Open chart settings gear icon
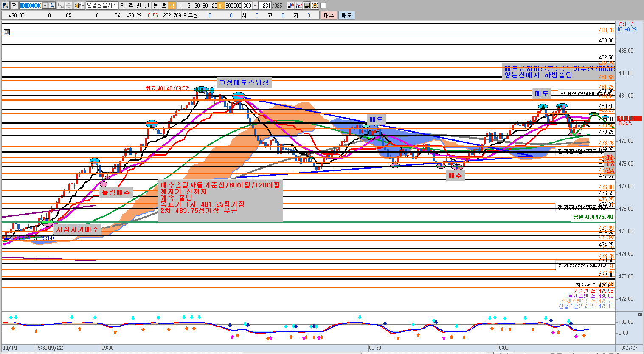Image resolution: width=644 pixels, height=354 pixels. (315, 6)
